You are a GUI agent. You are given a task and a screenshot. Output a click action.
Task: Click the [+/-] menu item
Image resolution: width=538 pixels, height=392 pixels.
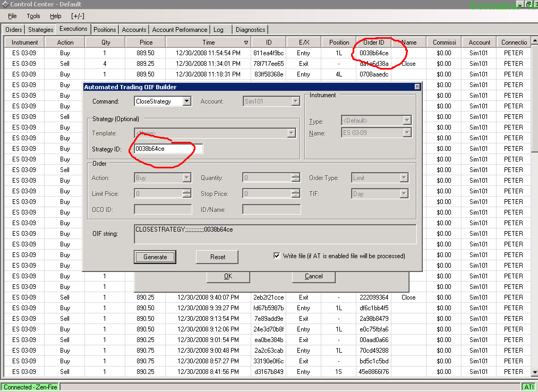click(x=78, y=16)
